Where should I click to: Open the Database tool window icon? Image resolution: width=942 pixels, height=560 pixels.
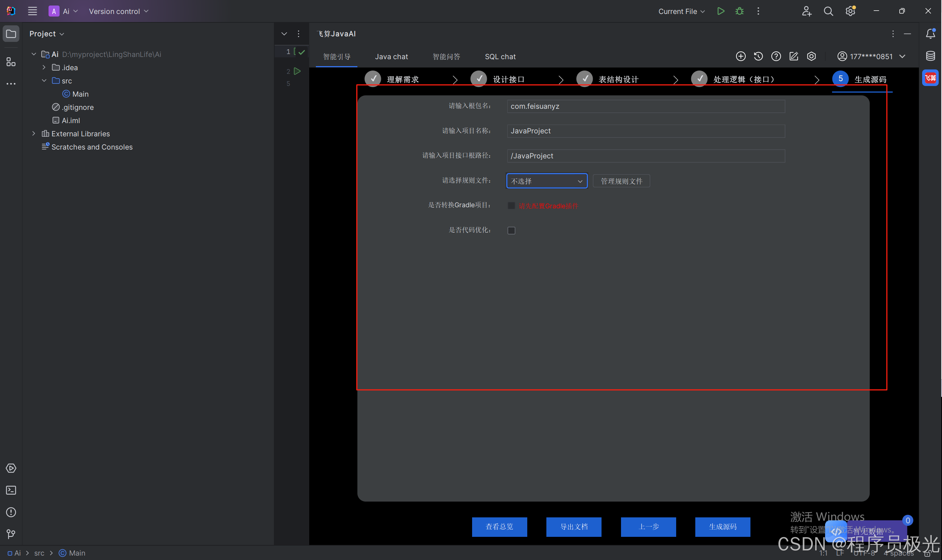(930, 56)
